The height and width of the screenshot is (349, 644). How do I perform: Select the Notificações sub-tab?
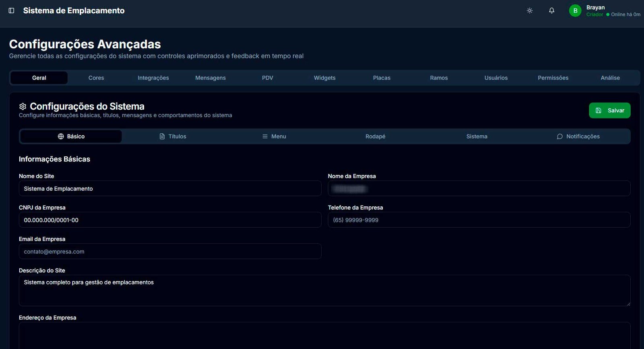[578, 137]
